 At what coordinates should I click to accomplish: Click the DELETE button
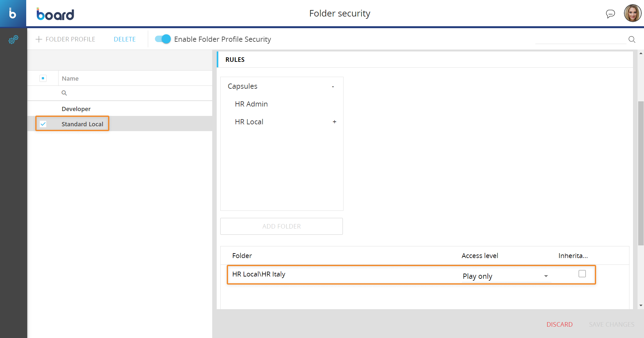pos(125,39)
